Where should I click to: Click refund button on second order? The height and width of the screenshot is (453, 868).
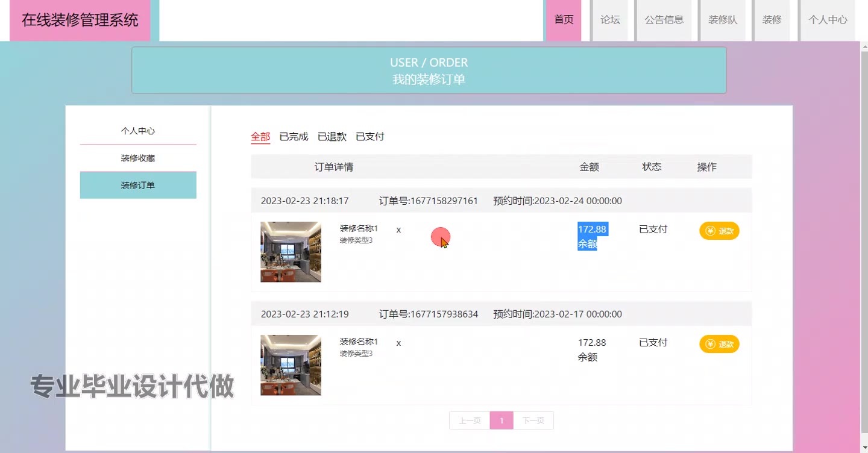pos(719,344)
